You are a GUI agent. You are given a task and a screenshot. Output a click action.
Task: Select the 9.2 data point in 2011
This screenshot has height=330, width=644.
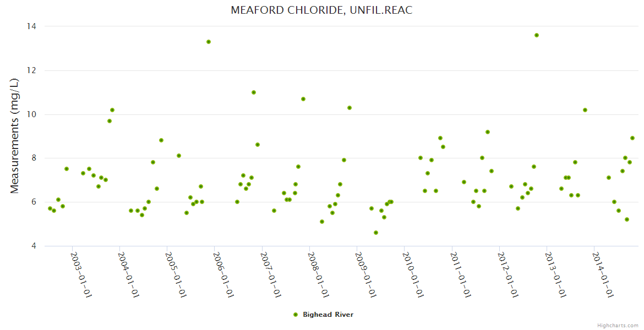pos(488,132)
